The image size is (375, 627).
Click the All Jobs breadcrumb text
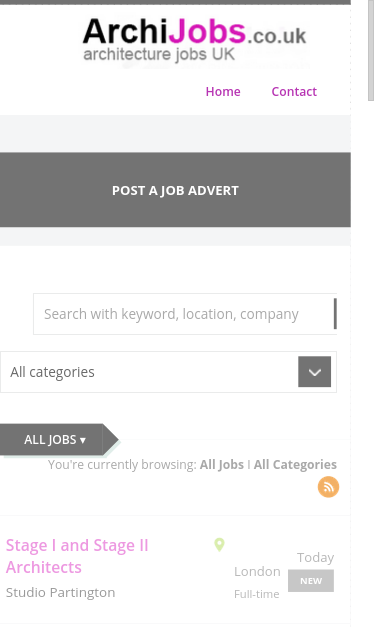pyautogui.click(x=221, y=464)
